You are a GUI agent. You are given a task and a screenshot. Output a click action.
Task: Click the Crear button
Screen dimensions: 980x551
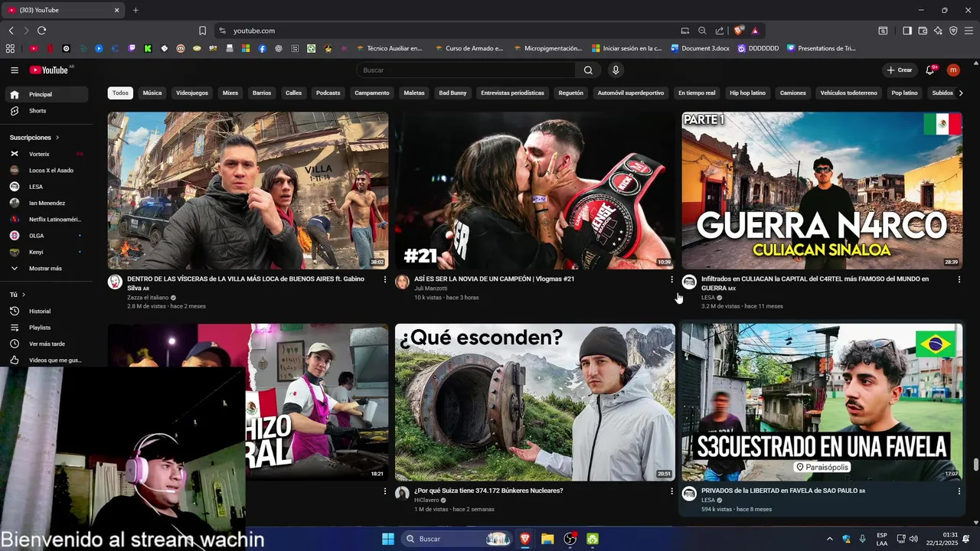(x=900, y=70)
